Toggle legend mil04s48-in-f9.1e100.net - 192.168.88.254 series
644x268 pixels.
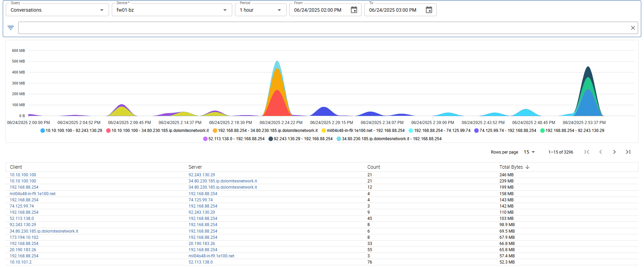click(x=363, y=131)
